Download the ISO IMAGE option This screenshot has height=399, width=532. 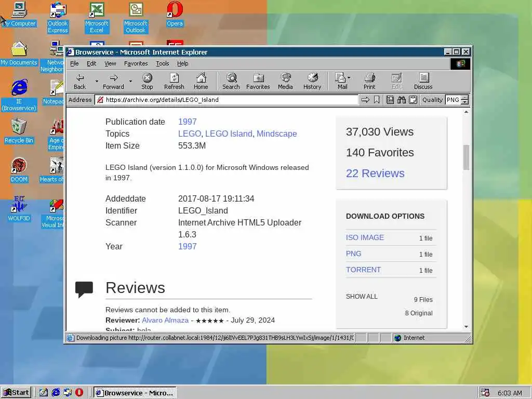[365, 237]
